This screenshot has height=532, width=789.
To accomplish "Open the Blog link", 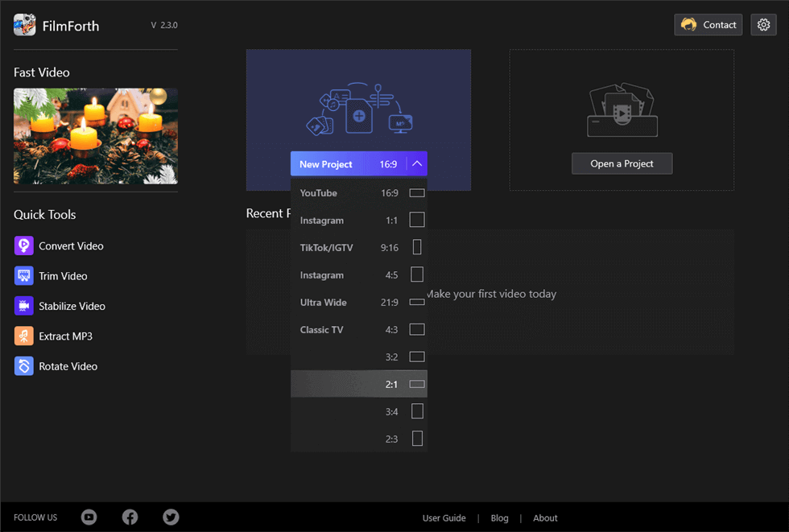I will 500,518.
